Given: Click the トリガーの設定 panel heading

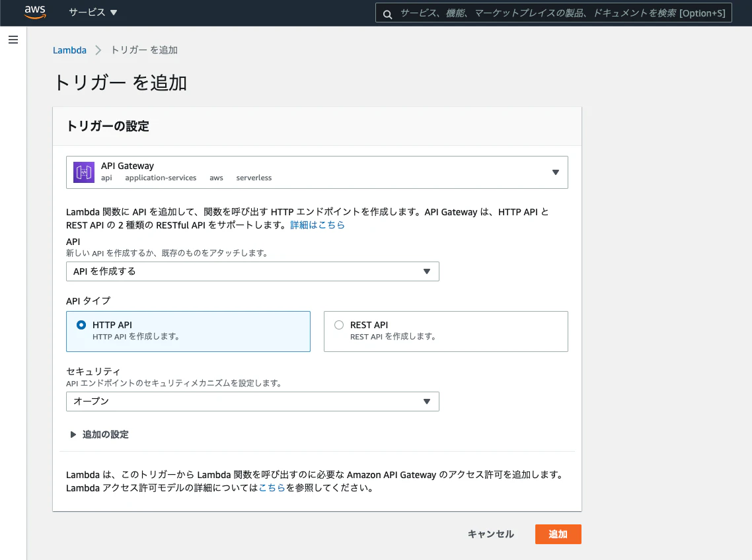Looking at the screenshot, I should pyautogui.click(x=108, y=126).
